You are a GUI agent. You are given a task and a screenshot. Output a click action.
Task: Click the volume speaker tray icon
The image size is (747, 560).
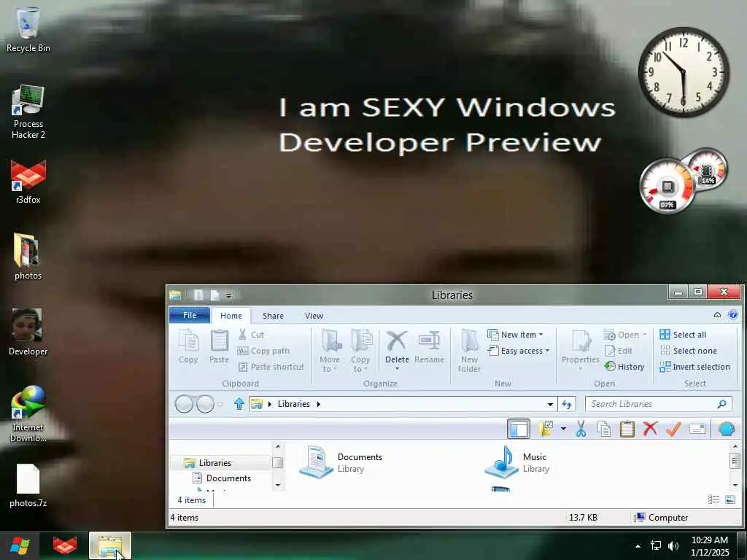pos(673,546)
